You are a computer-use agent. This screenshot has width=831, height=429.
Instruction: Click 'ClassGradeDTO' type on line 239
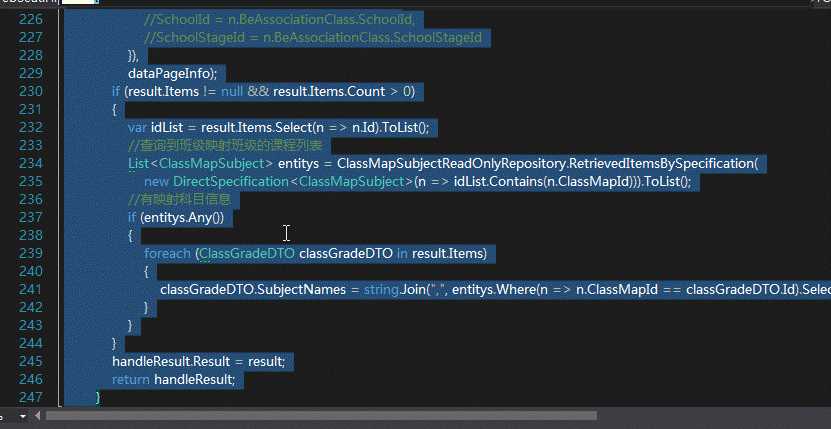click(x=246, y=253)
